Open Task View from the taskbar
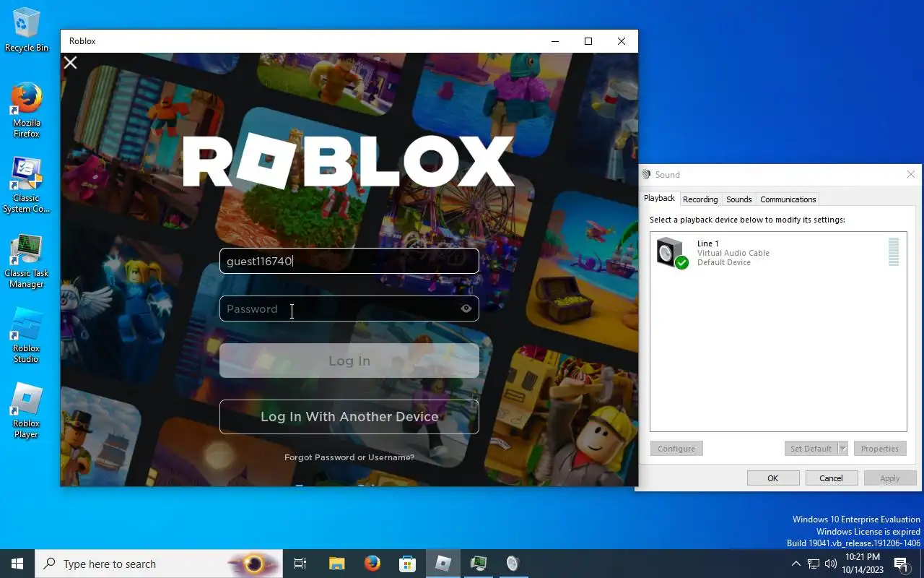This screenshot has width=924, height=578. (300, 564)
